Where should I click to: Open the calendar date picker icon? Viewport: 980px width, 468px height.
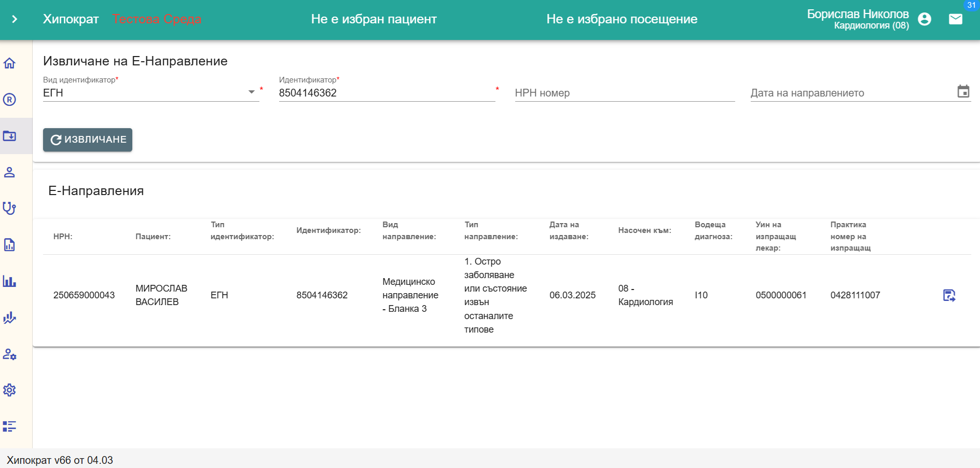pos(963,92)
